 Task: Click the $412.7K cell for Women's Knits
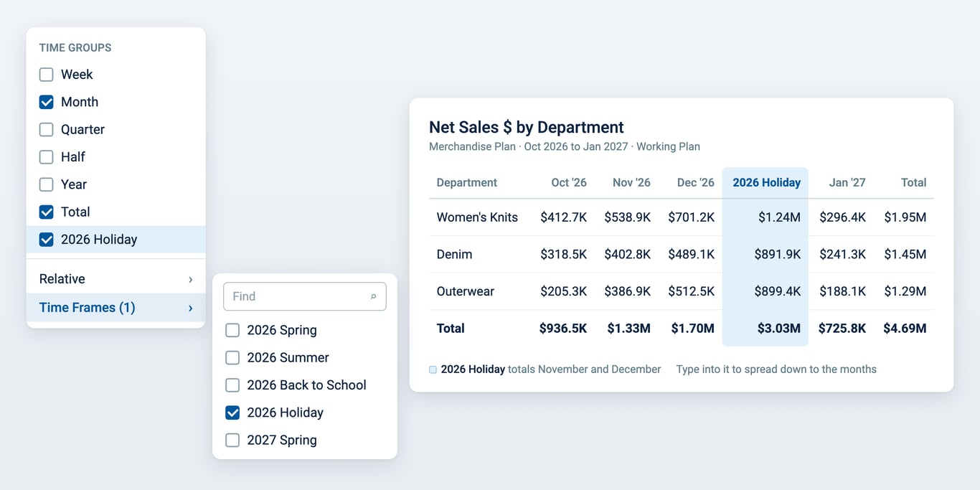[563, 217]
